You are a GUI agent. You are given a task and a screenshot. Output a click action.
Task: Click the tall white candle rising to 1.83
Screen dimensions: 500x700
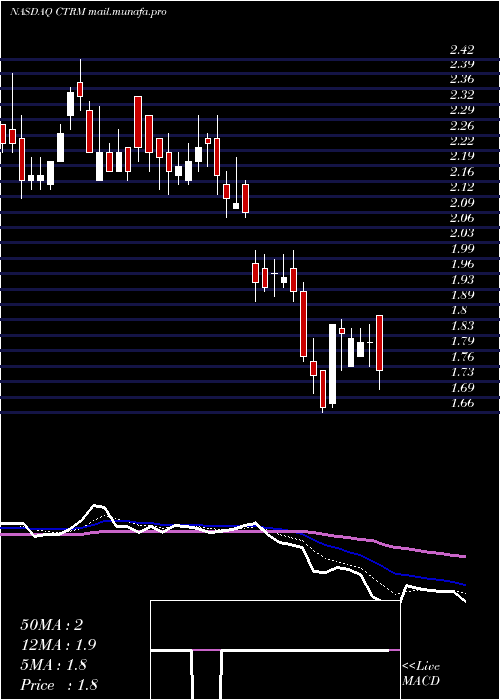[x=332, y=364]
